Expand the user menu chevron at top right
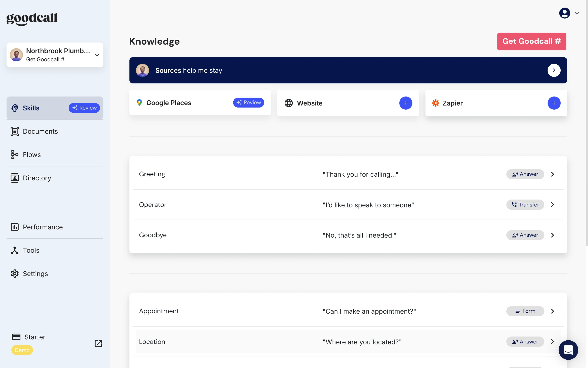This screenshot has height=368, width=588. click(577, 13)
